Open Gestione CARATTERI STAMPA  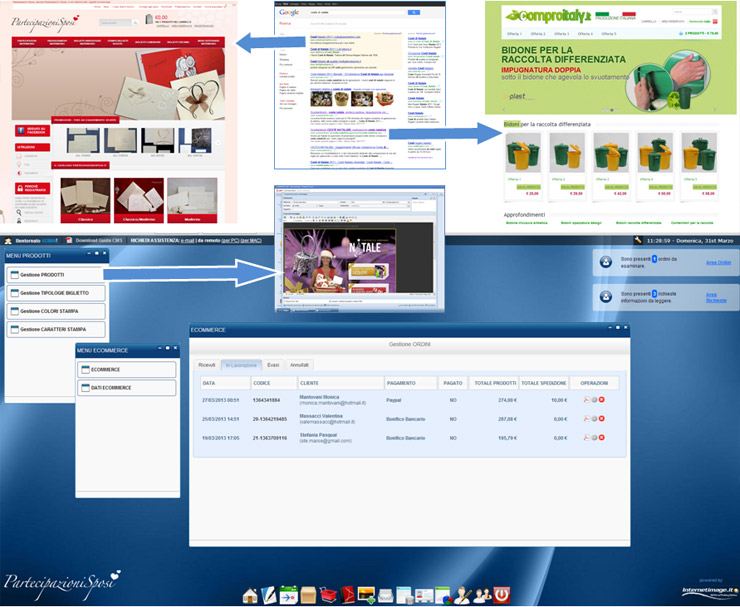(x=56, y=329)
